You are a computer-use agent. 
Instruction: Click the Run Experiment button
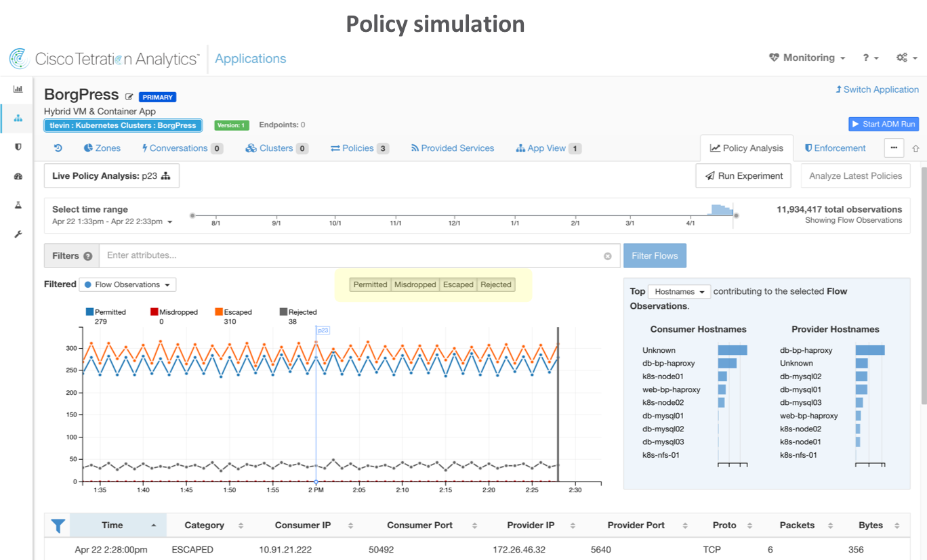pyautogui.click(x=743, y=176)
